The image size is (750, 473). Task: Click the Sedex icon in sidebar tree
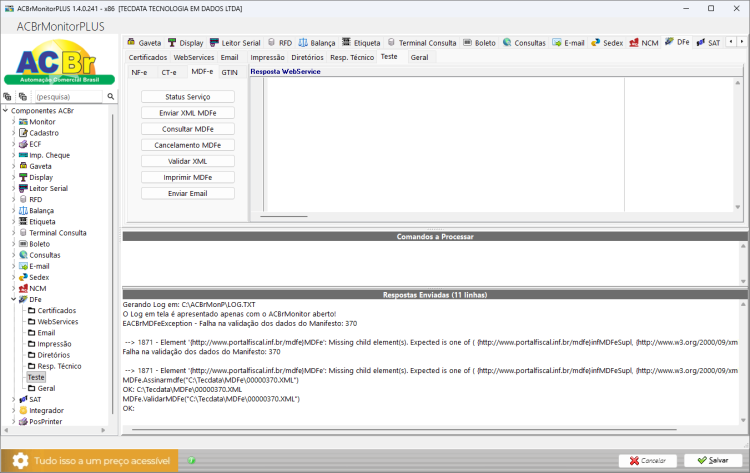pyautogui.click(x=23, y=277)
